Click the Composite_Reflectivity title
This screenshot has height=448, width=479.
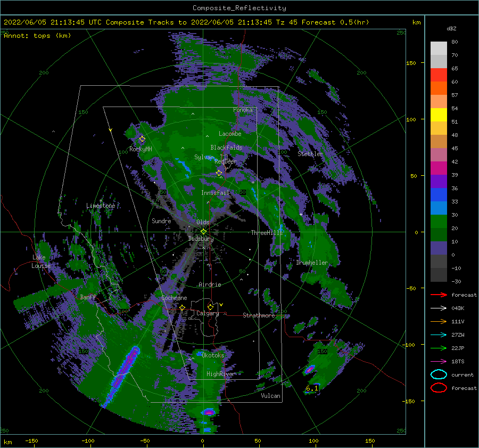[x=240, y=8]
